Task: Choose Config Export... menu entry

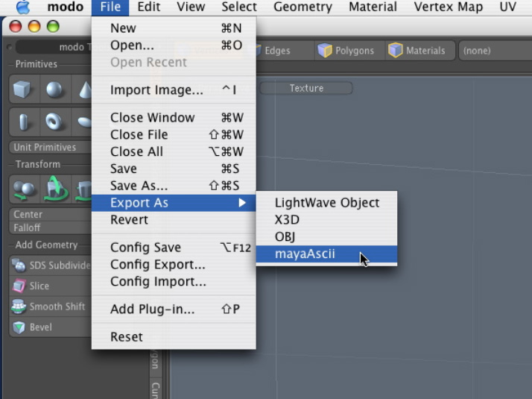Action: click(x=174, y=265)
